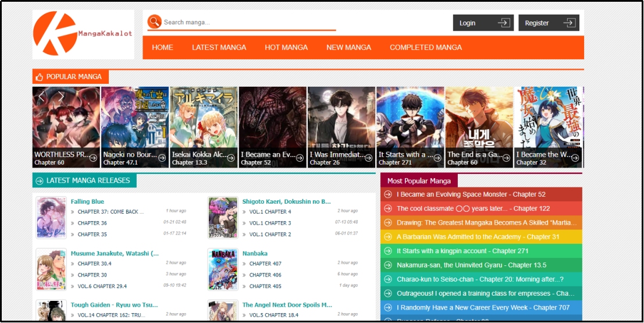The width and height of the screenshot is (644, 323).
Task: Click arrow icon on The End is a Ga... card
Action: coord(506,158)
